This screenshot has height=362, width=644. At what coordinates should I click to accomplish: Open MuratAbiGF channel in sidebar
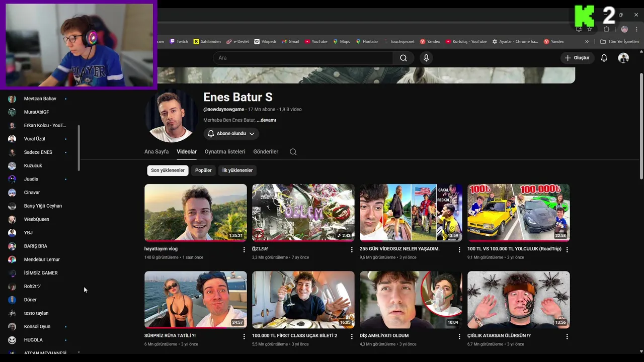click(38, 112)
